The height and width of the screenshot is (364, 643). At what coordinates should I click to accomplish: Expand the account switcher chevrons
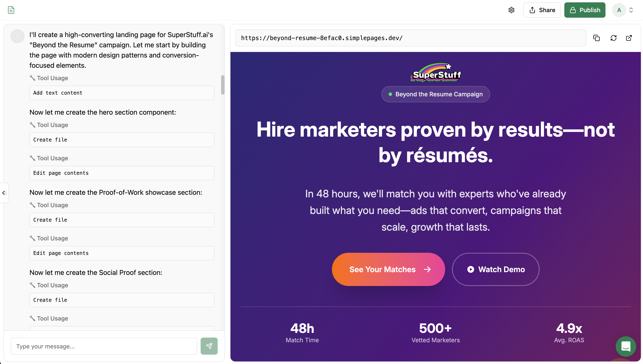(631, 10)
